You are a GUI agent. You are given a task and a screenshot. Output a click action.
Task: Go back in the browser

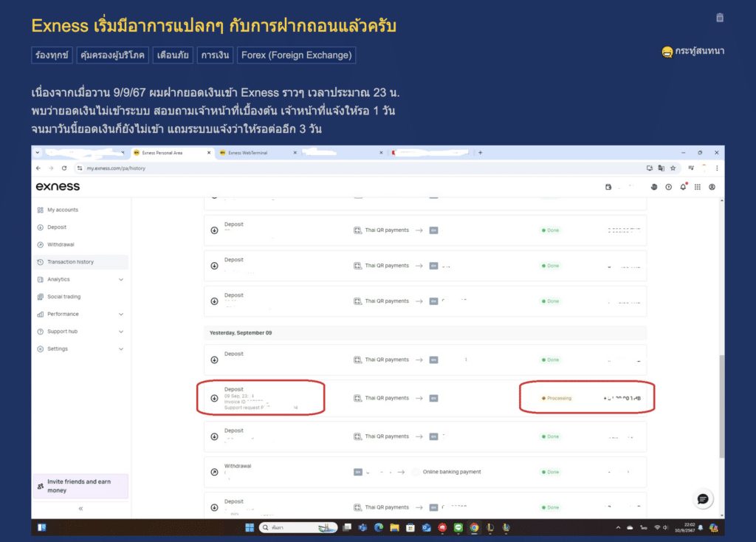38,168
